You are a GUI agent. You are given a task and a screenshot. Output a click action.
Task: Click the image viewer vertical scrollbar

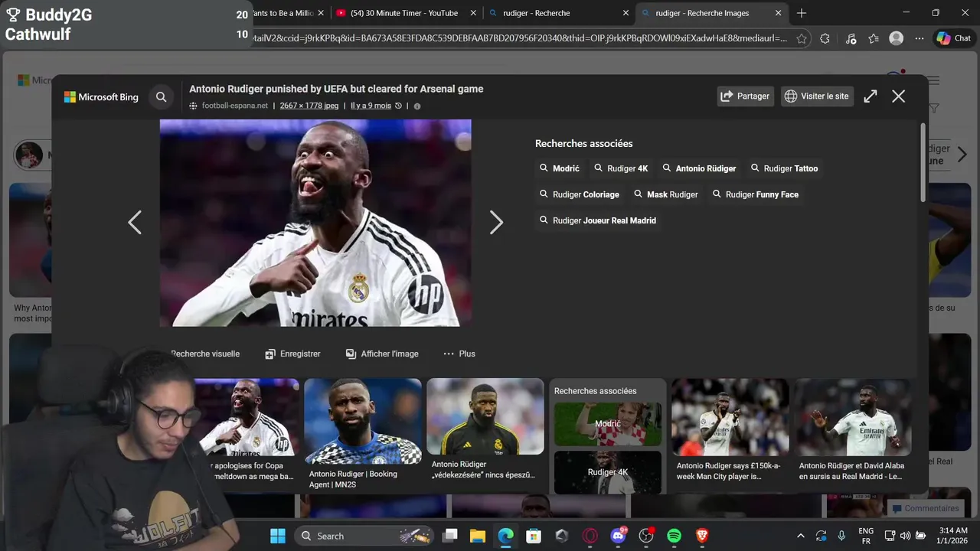923,162
